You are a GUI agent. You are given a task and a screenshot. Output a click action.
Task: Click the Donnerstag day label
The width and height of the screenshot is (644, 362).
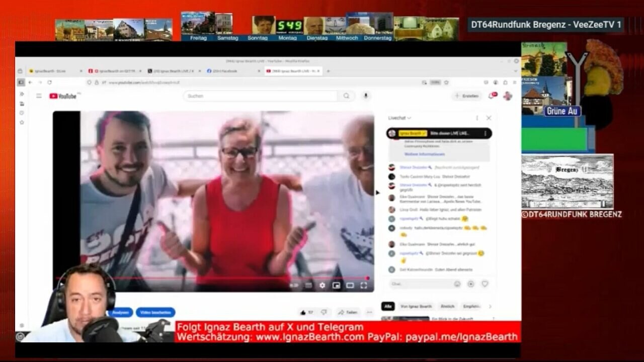tap(377, 38)
